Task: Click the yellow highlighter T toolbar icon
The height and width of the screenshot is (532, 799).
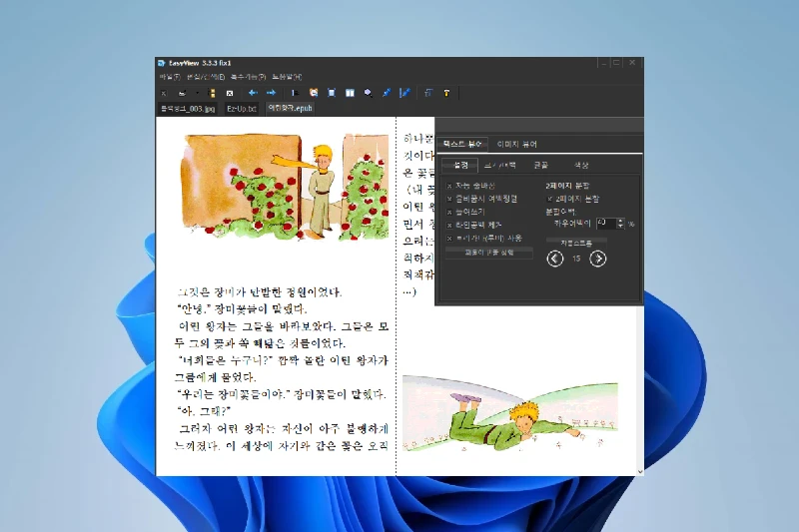Action: 446,93
